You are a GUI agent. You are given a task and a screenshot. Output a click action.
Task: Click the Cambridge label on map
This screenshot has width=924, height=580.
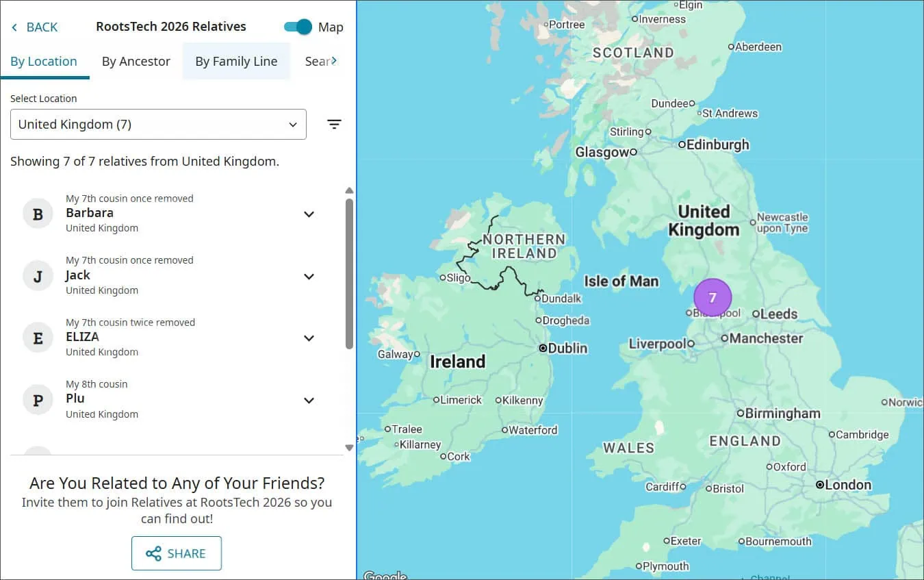pyautogui.click(x=862, y=434)
